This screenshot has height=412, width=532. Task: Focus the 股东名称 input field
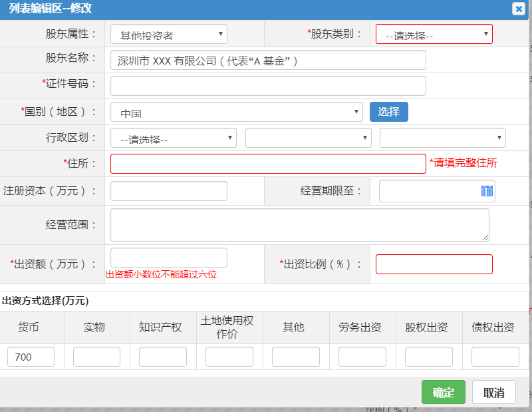[268, 60]
